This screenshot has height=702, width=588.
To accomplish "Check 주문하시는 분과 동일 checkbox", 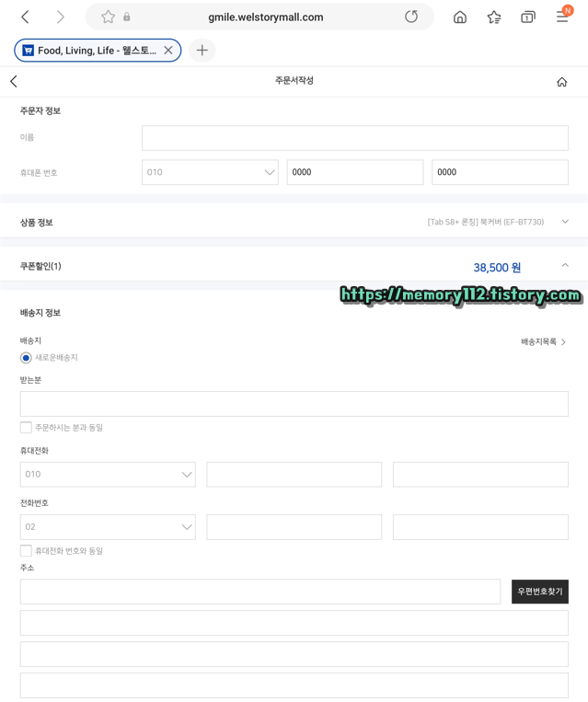I will pyautogui.click(x=26, y=427).
